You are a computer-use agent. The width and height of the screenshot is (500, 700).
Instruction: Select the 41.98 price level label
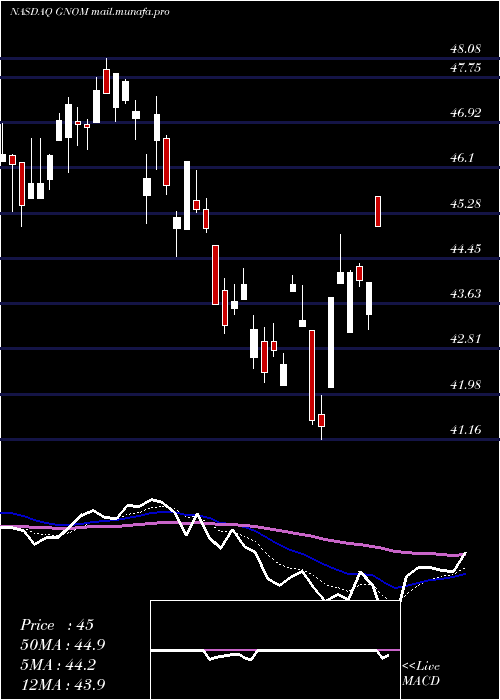click(x=466, y=384)
